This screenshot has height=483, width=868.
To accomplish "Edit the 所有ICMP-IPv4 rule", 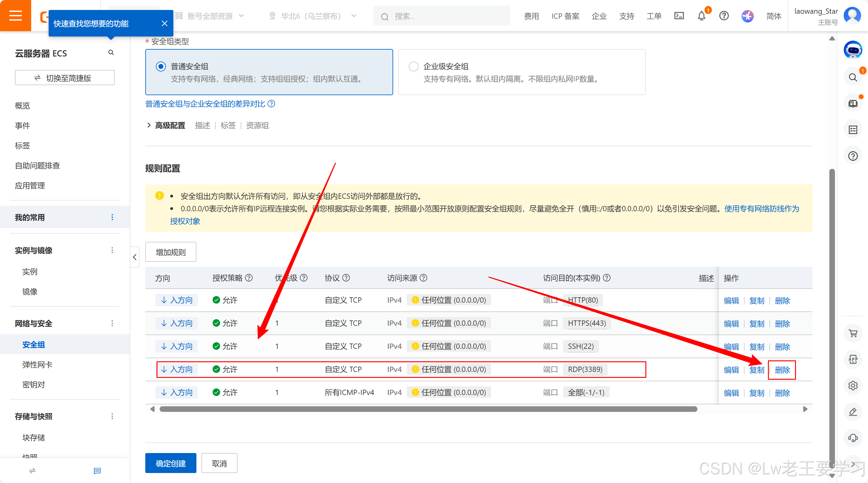I will tap(731, 393).
